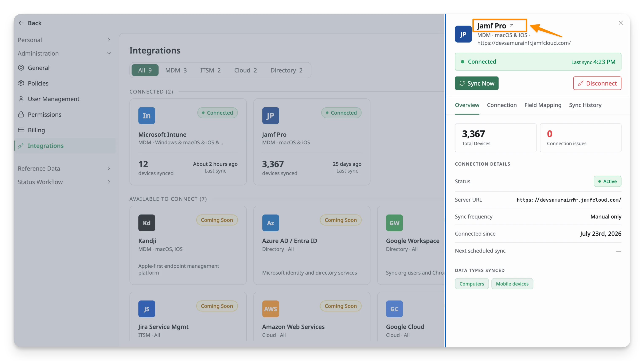The width and height of the screenshot is (644, 361).
Task: Close the Jamf Pro detail panel
Action: (x=620, y=23)
